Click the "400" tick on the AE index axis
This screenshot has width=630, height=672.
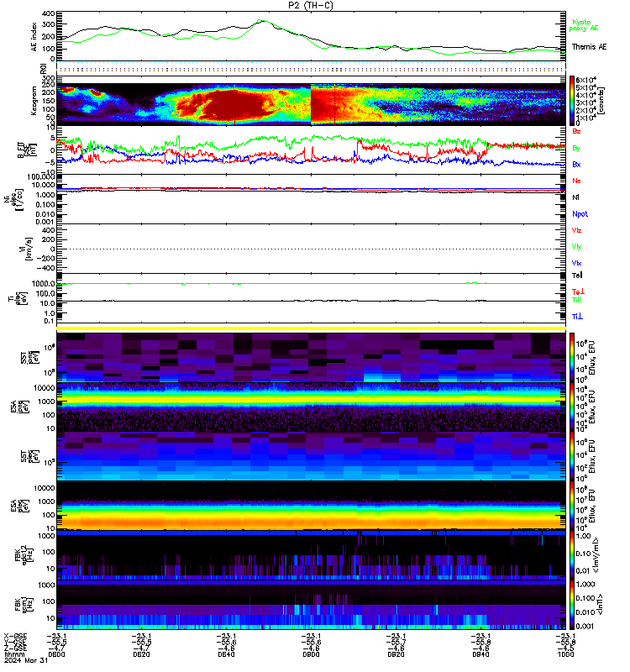click(x=49, y=13)
